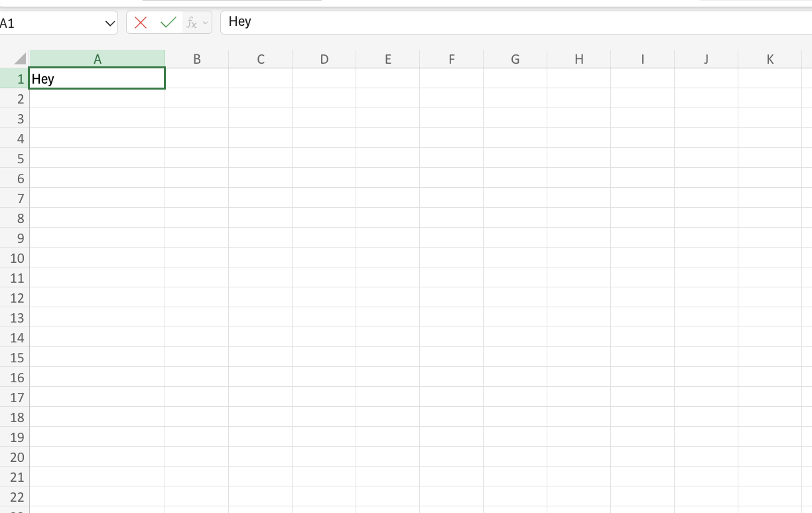Select column header A
812x513 pixels.
click(98, 58)
